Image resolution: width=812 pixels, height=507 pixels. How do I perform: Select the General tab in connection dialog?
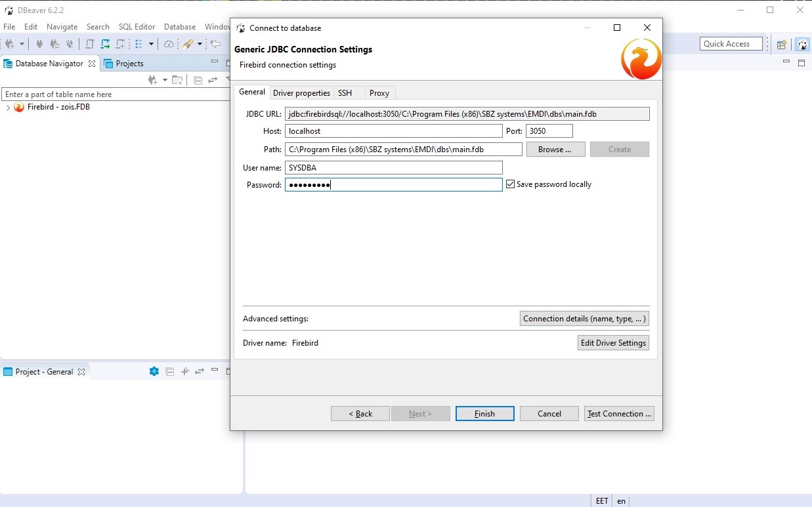click(x=252, y=92)
